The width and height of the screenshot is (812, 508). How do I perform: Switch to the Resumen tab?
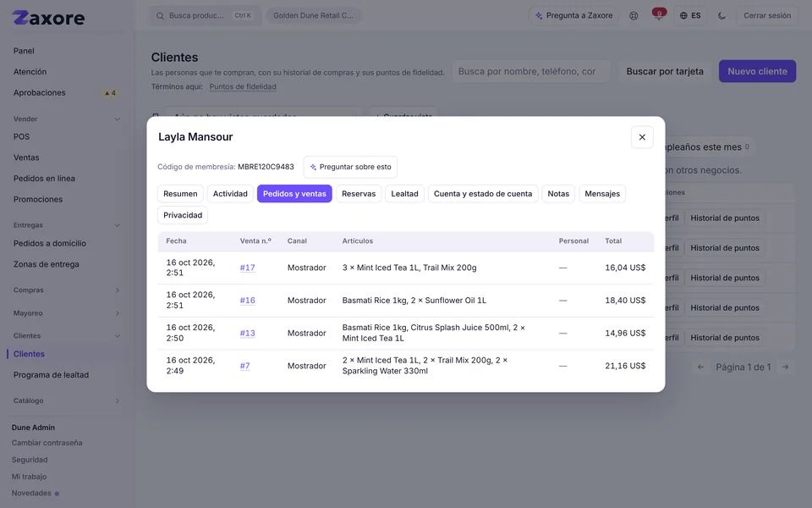tap(180, 194)
